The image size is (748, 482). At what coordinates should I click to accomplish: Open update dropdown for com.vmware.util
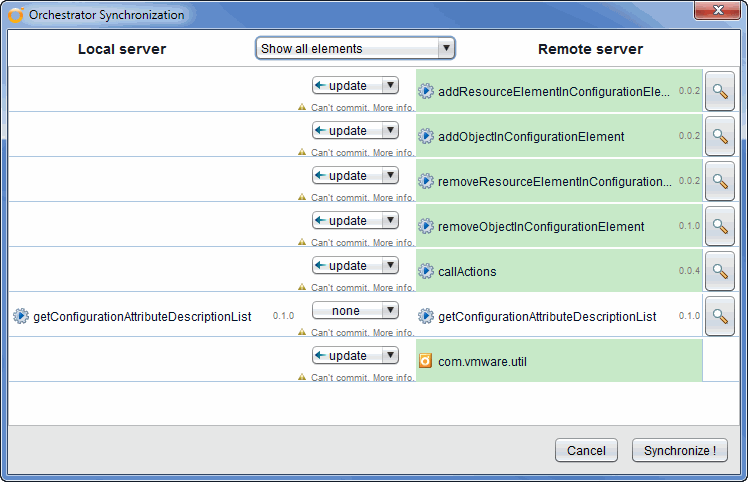click(x=355, y=356)
